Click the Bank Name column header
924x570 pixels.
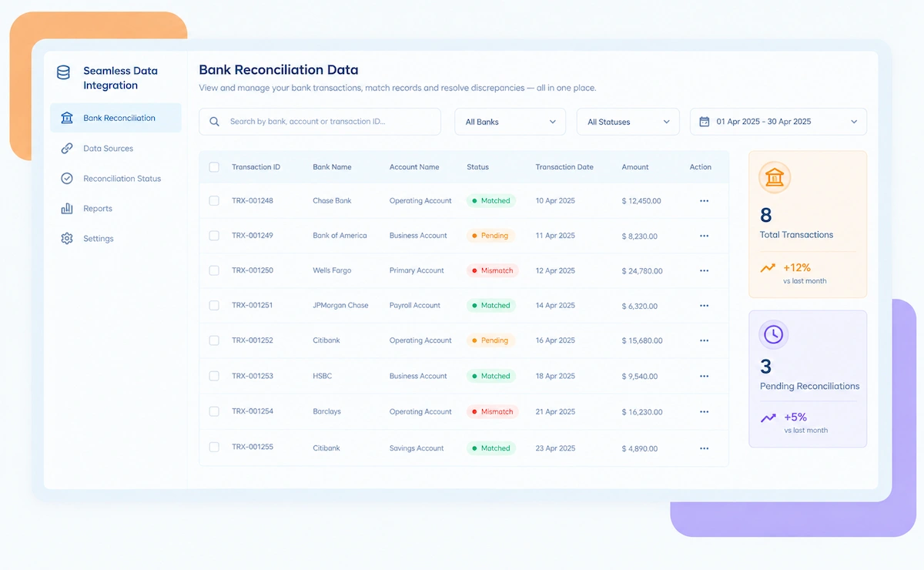(332, 167)
